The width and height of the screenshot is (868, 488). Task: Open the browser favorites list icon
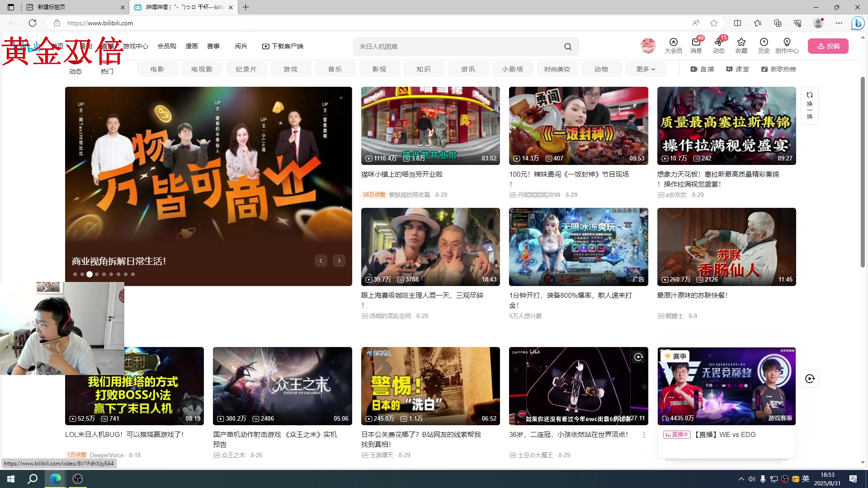758,23
